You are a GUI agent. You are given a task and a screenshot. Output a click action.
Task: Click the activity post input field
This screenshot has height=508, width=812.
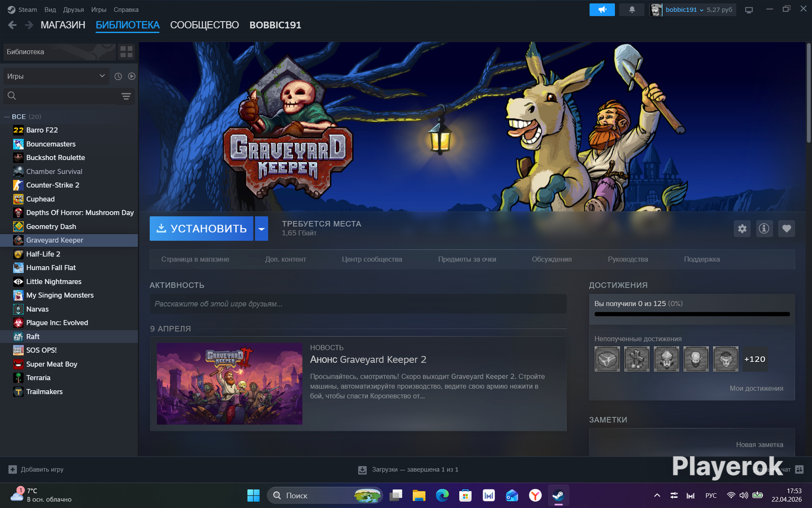tap(358, 304)
